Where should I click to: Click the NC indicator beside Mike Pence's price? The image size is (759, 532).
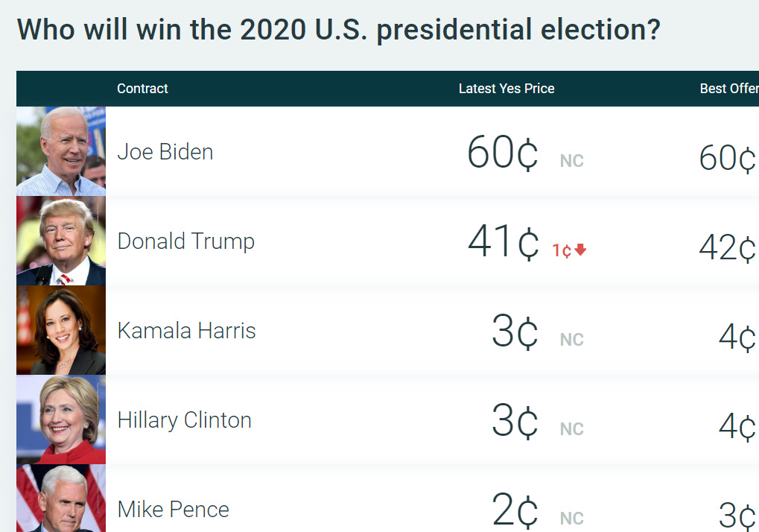coord(571,518)
